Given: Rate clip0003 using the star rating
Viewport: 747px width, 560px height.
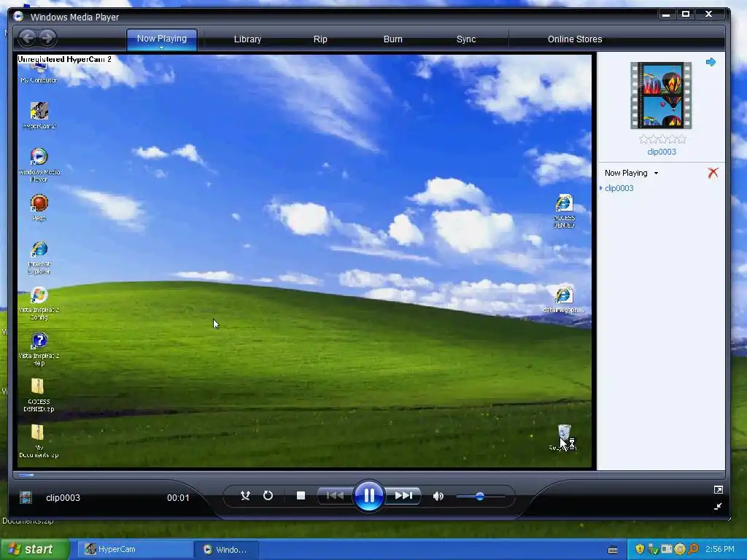Looking at the screenshot, I should tap(662, 139).
